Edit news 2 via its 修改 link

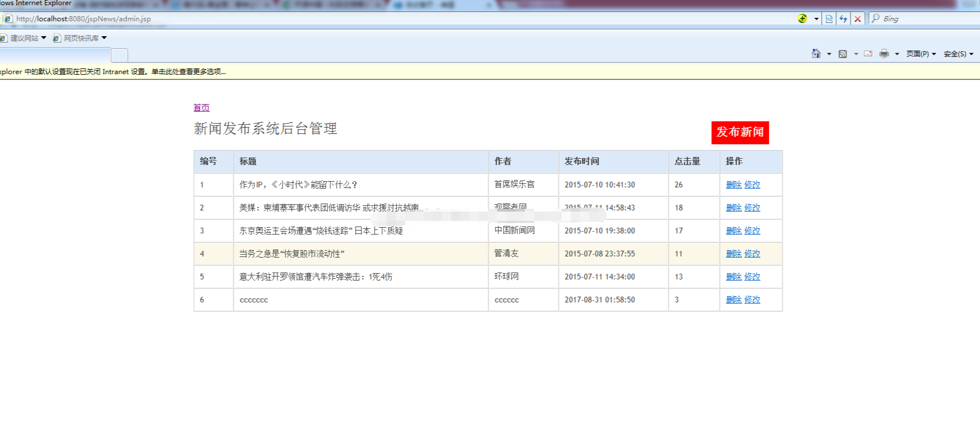(x=752, y=208)
